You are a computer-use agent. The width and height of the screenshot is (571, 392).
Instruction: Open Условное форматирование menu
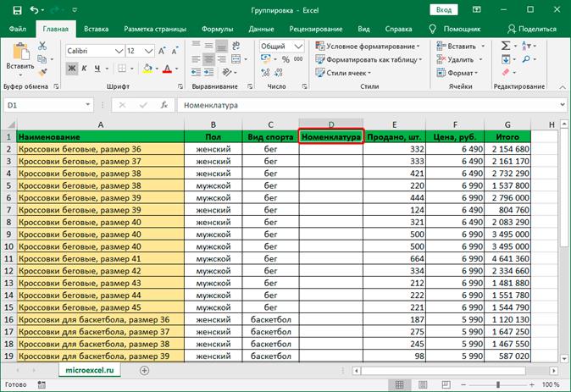point(368,47)
